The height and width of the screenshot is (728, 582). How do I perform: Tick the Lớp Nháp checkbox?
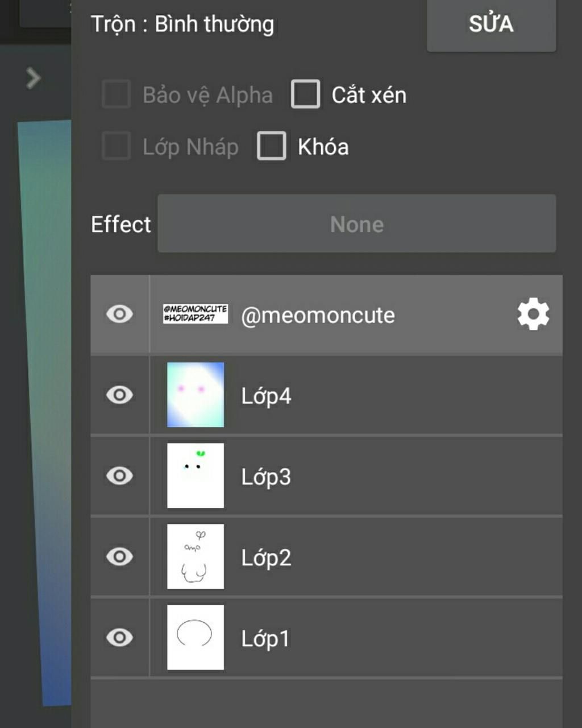(x=117, y=146)
